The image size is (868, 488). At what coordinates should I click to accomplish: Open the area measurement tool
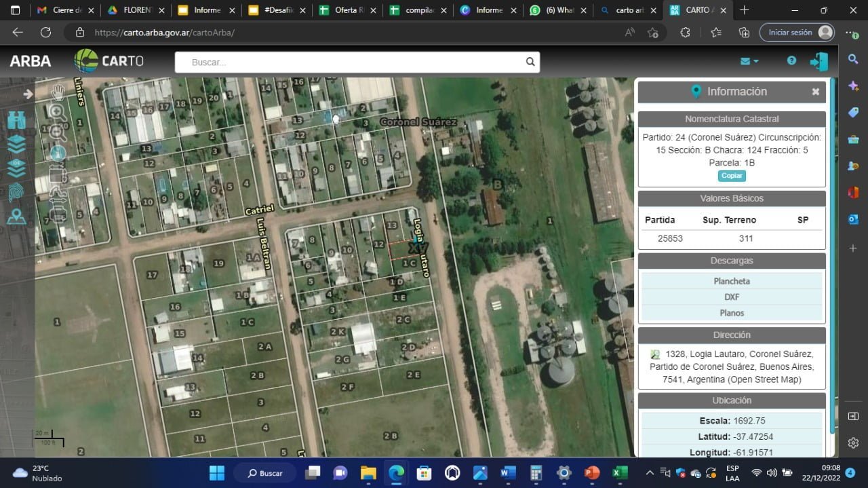coord(58,175)
